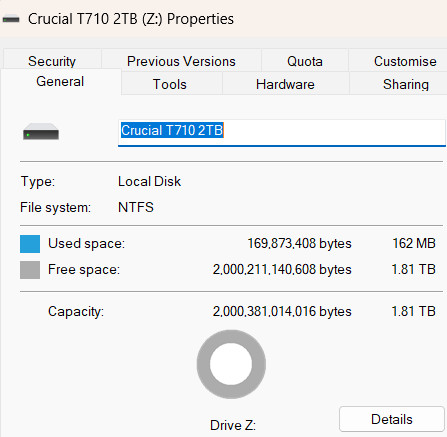The image size is (447, 437).
Task: Select the Customise tab
Action: (x=405, y=61)
